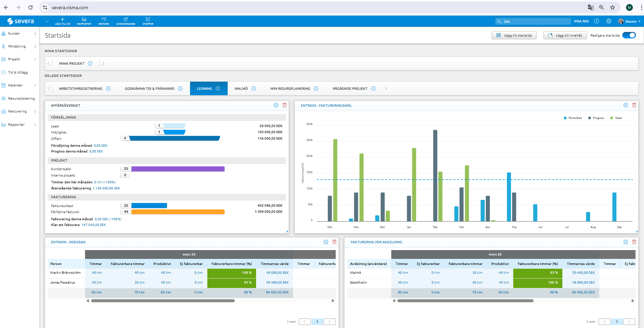Image resolution: width=644 pixels, height=328 pixels.
Task: Click the Lägg till ny plus icon
Action: (62, 19)
